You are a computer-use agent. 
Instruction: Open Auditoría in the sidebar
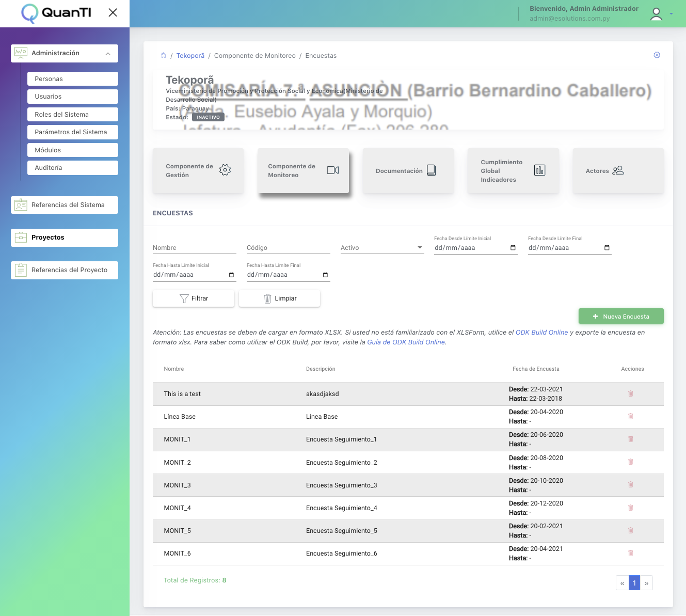[x=73, y=168]
